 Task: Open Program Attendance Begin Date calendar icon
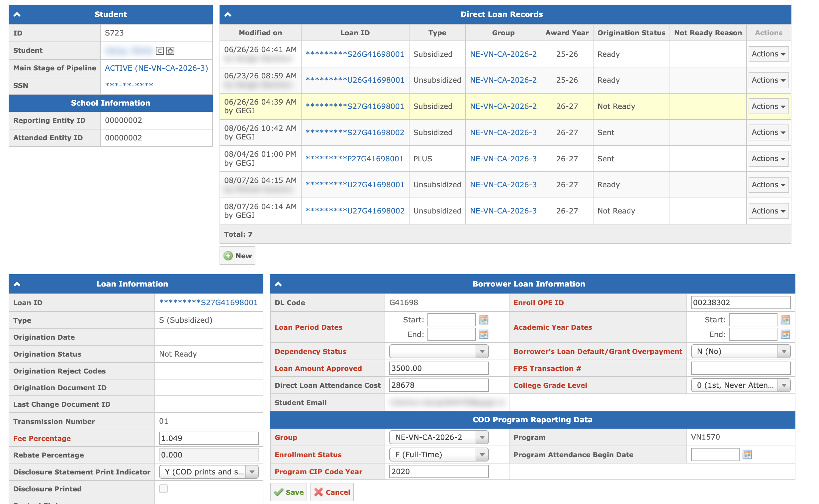click(747, 455)
